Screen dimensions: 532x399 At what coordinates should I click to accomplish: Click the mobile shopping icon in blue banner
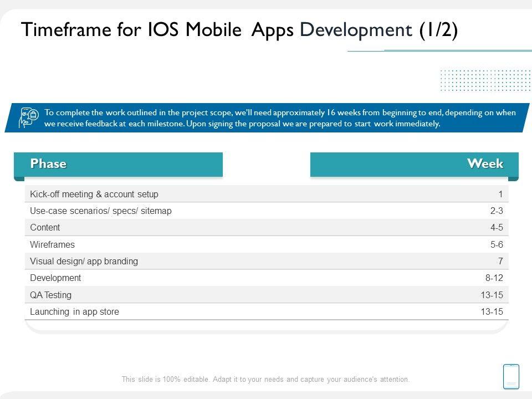point(29,117)
